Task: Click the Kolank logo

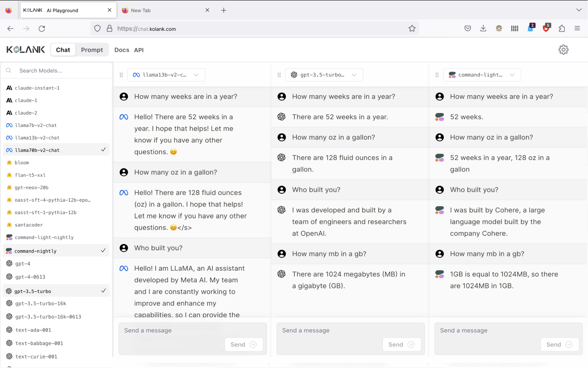Action: tap(26, 50)
